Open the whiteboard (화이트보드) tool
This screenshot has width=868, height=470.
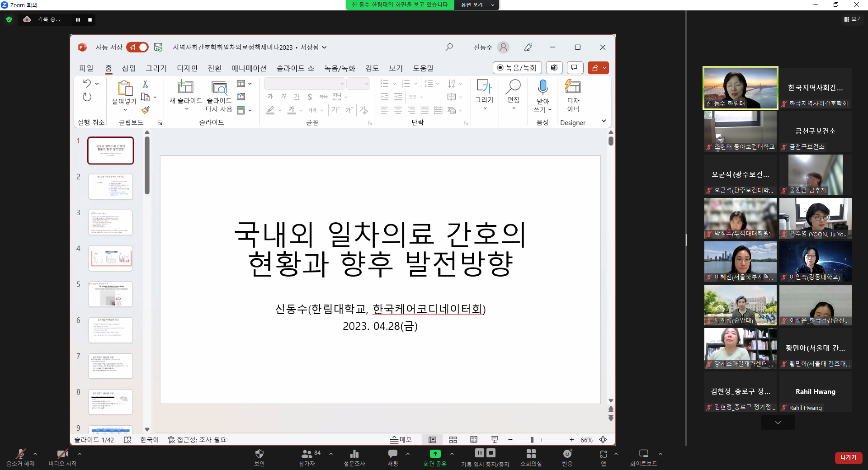643,454
